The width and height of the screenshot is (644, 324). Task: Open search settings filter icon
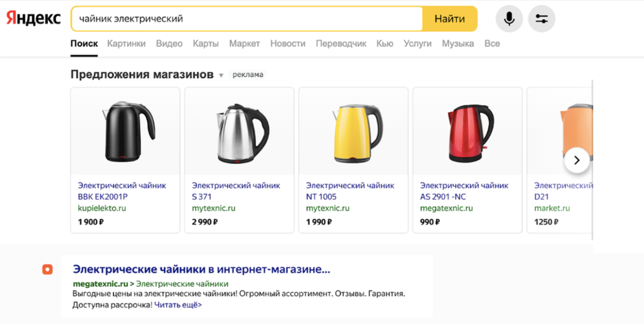[x=542, y=19]
